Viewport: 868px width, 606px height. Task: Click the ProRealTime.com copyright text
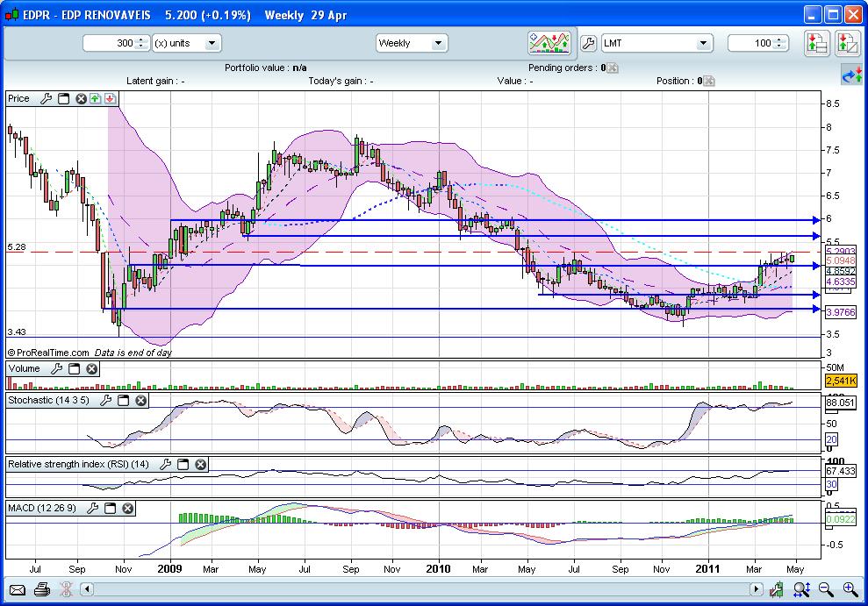pos(48,353)
